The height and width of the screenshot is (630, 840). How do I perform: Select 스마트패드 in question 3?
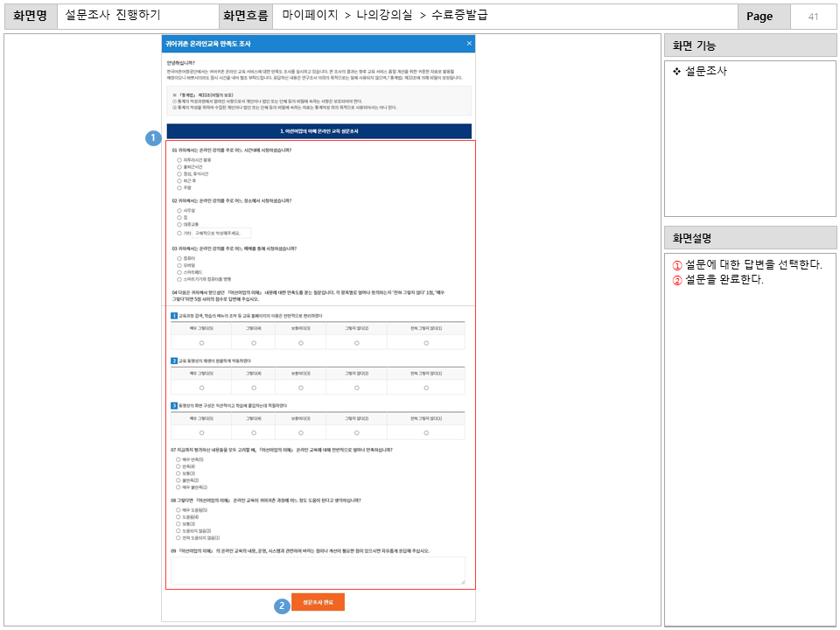click(178, 273)
